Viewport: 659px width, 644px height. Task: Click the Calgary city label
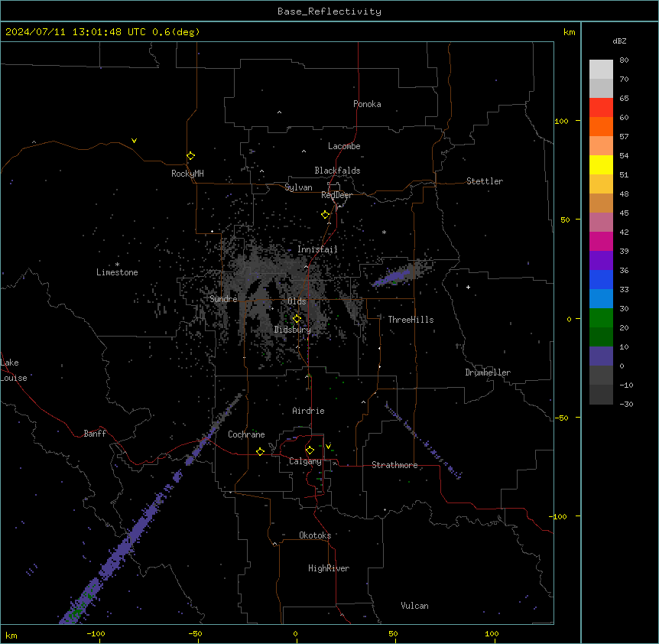[305, 461]
